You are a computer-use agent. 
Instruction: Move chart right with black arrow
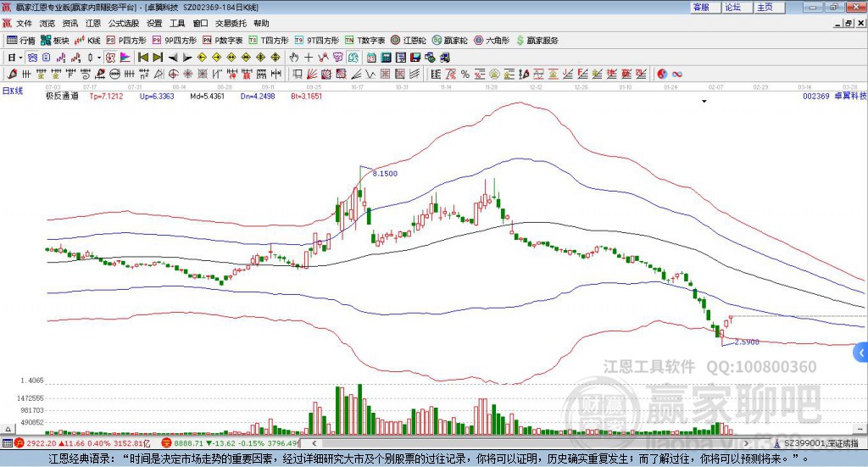[187, 58]
